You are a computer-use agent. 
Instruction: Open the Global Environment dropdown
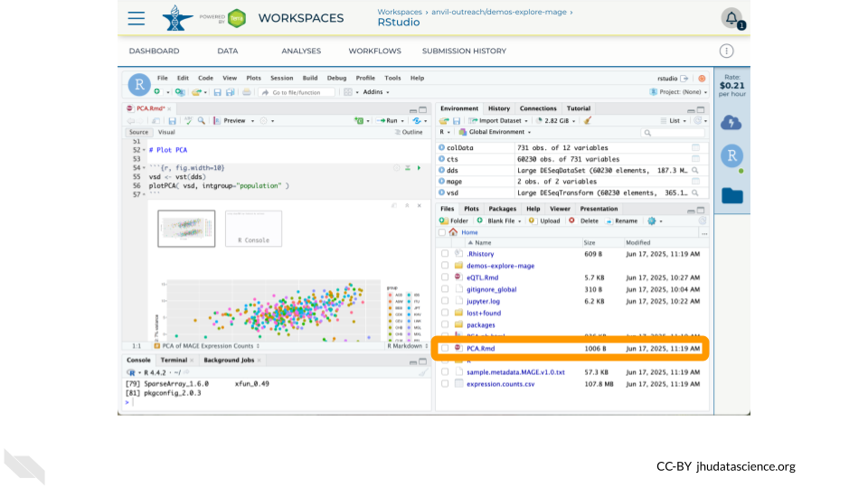click(x=495, y=132)
